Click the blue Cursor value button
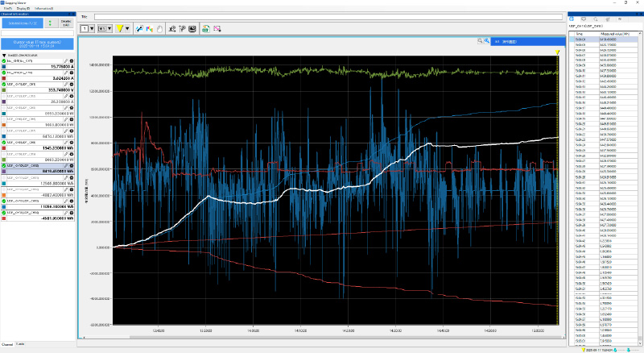This screenshot has height=353, width=644. pyautogui.click(x=37, y=44)
